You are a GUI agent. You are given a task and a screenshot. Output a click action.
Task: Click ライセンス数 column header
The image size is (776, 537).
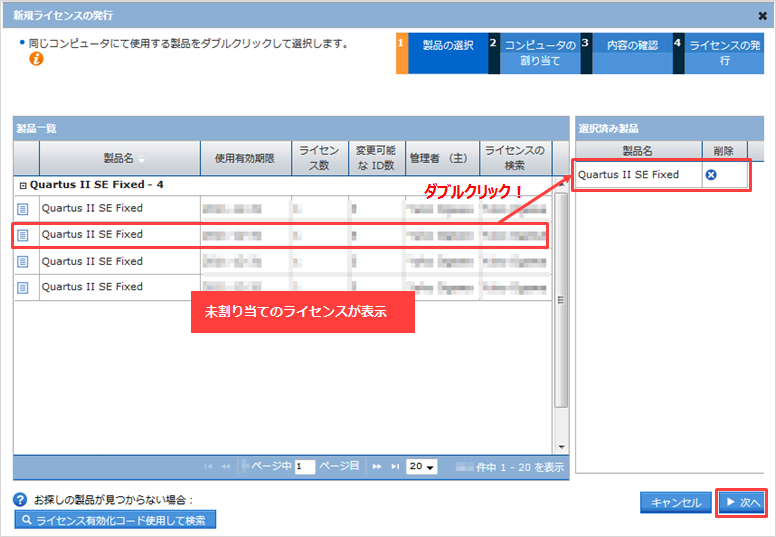click(320, 158)
